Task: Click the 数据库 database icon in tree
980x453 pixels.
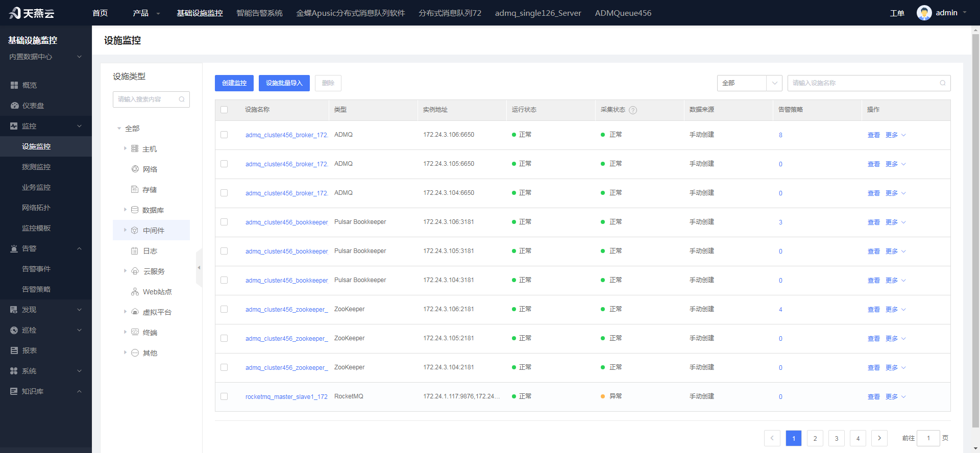Action: point(135,210)
